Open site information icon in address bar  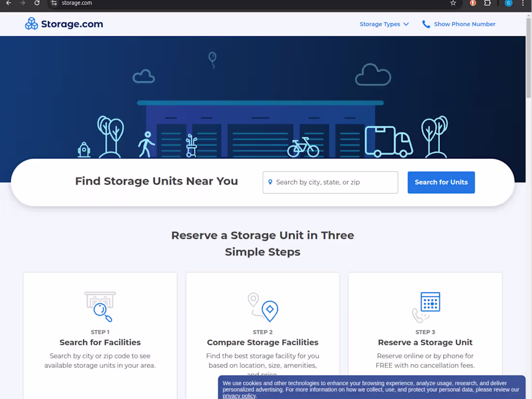(x=54, y=3)
